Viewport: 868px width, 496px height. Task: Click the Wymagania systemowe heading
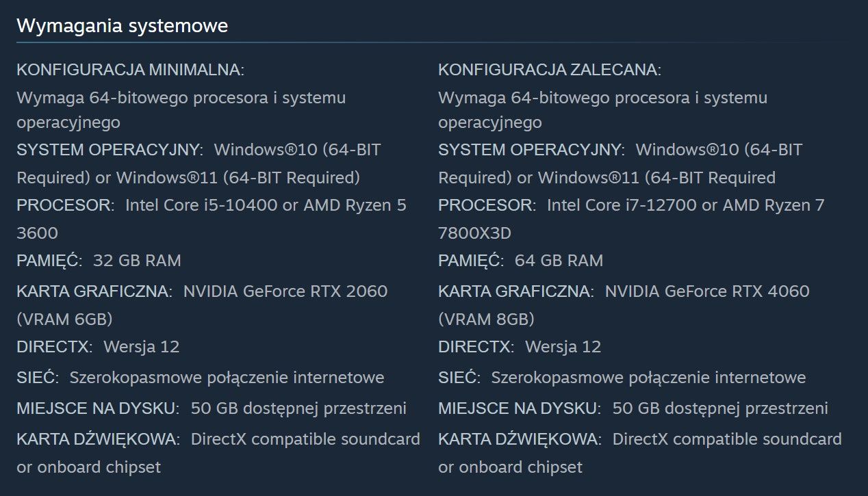coord(122,26)
